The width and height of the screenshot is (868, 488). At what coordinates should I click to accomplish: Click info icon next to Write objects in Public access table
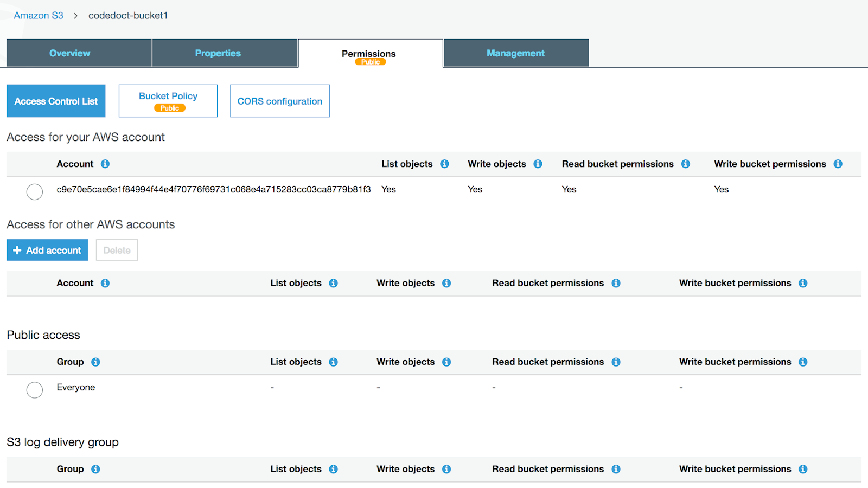point(446,362)
